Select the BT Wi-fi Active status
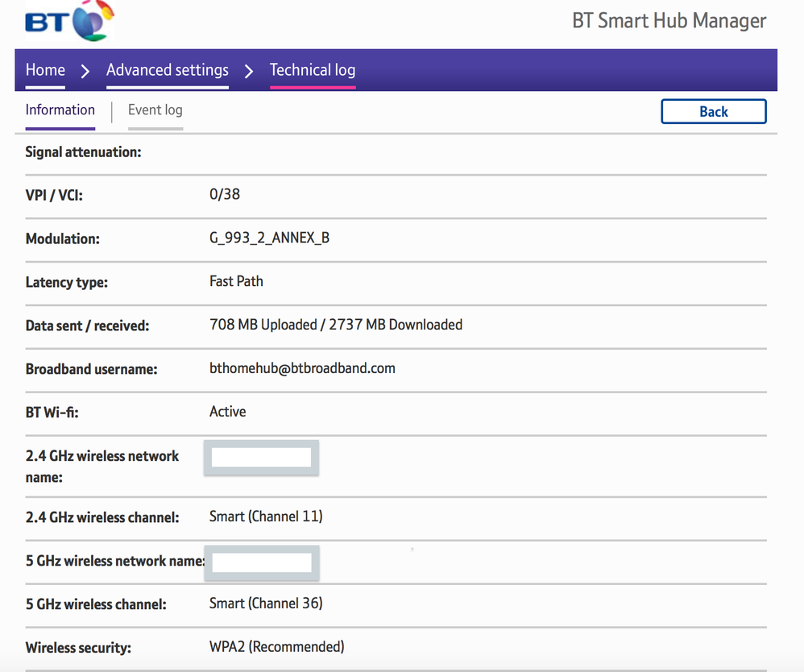 227,412
